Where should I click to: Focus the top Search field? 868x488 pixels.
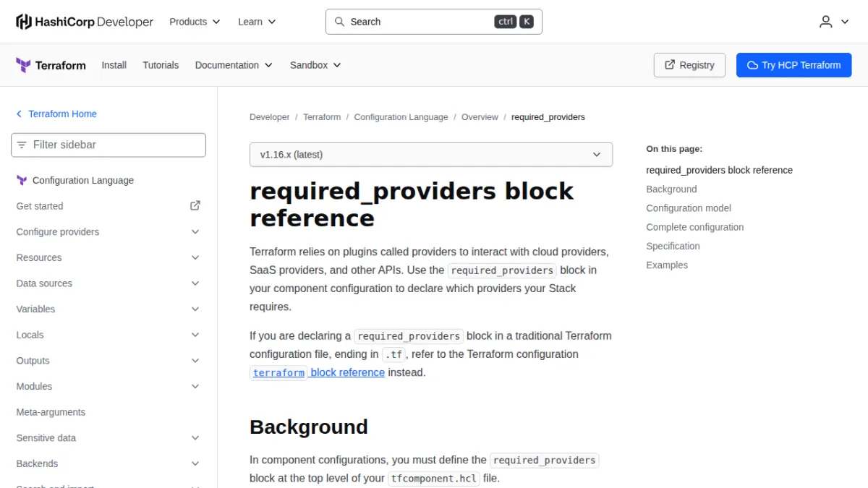(434, 22)
